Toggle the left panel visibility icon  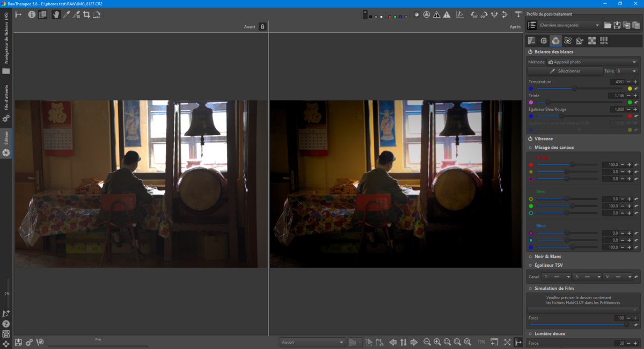18,14
